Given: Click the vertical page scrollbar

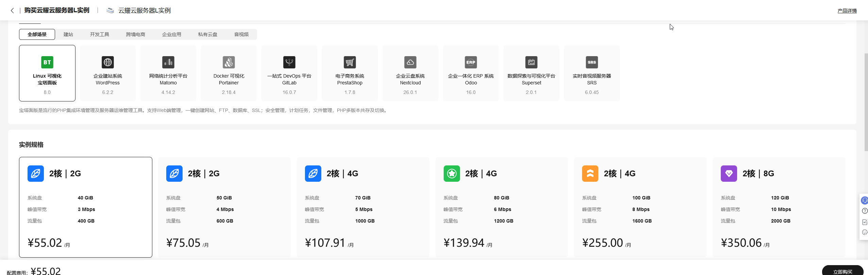Looking at the screenshot, I should [866, 102].
